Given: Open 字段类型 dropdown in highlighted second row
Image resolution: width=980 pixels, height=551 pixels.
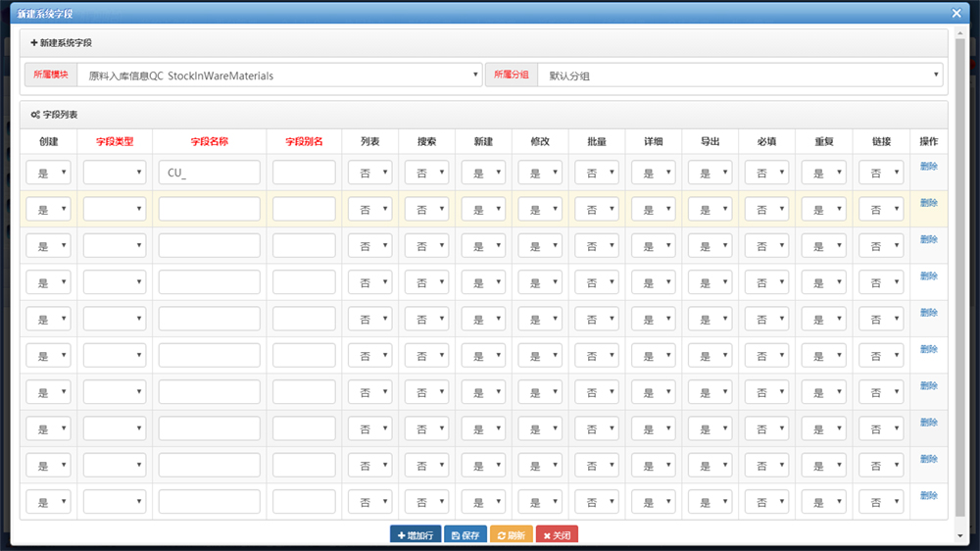Looking at the screenshot, I should tap(115, 209).
